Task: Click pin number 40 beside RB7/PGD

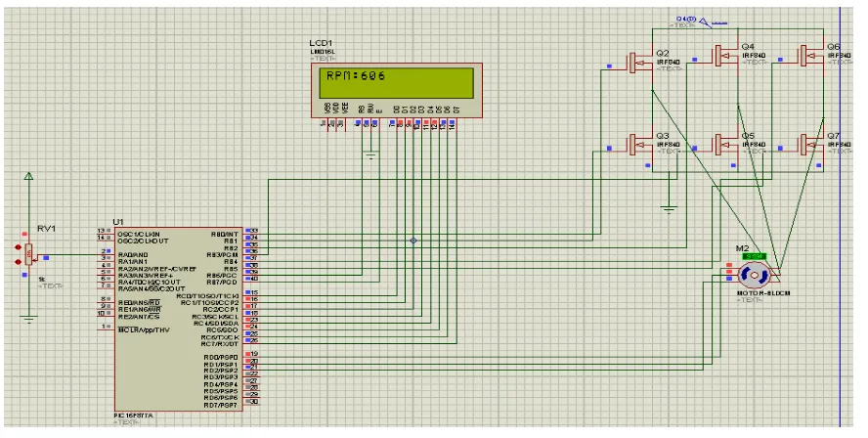Action: coord(254,279)
